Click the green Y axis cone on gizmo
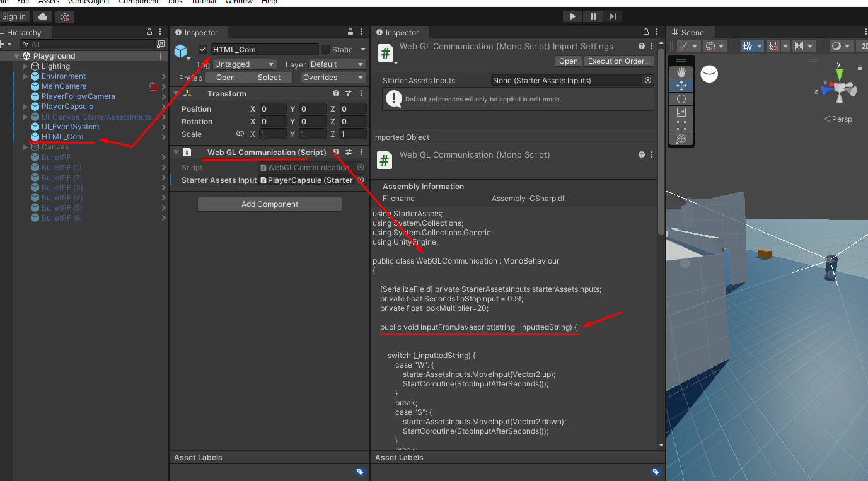 click(x=839, y=76)
